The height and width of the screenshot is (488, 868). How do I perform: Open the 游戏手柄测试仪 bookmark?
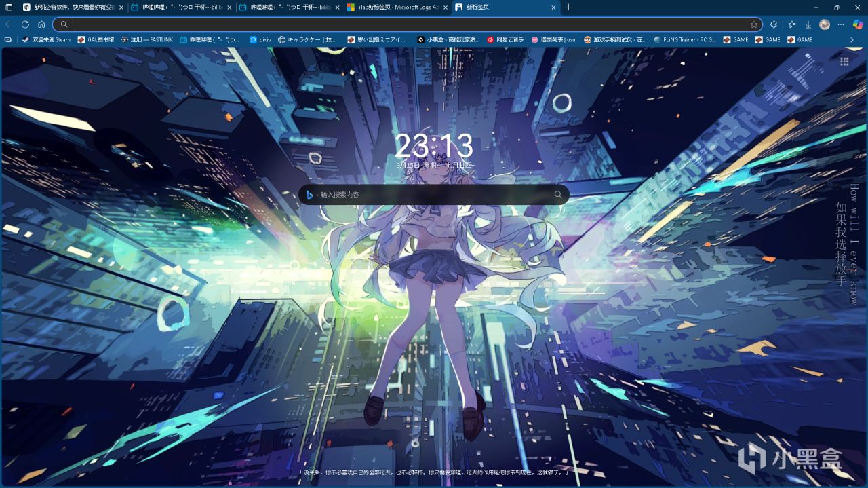[x=615, y=39]
